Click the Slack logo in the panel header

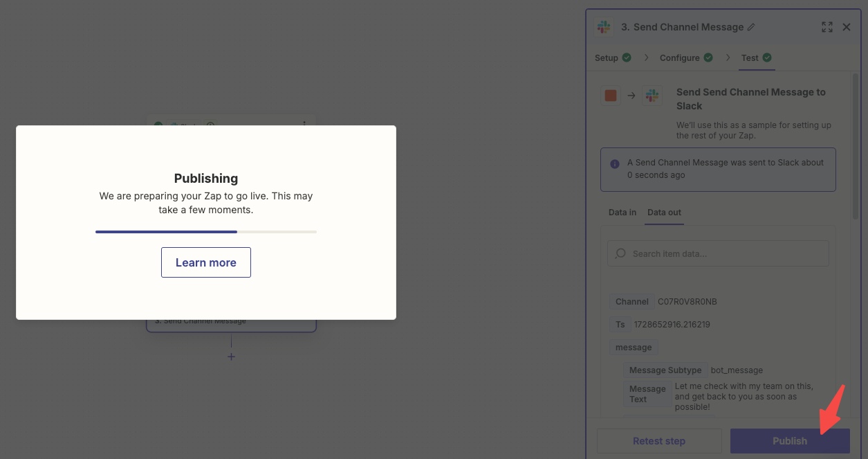pos(604,27)
